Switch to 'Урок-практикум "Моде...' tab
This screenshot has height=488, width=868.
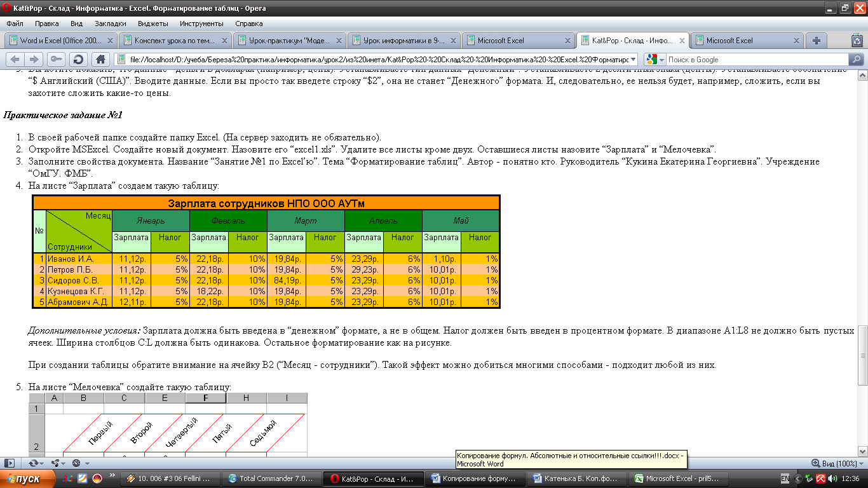point(290,41)
